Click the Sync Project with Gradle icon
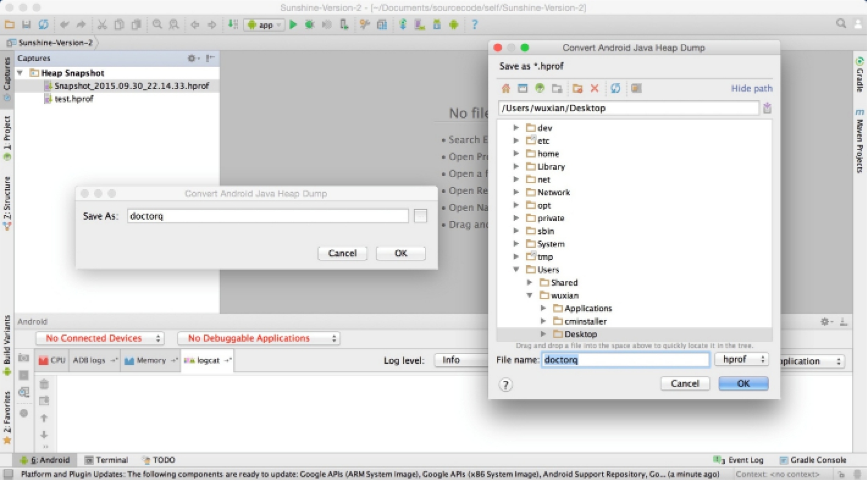 (403, 25)
